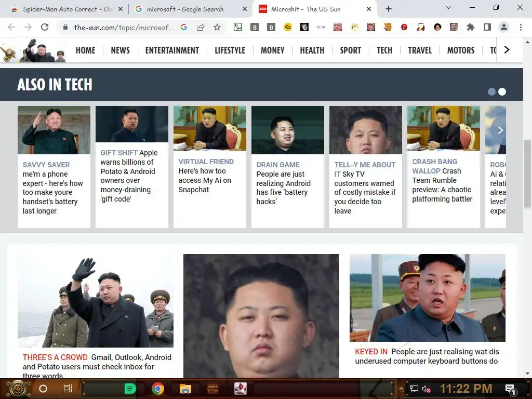Click the muted volume tray icon
532x399 pixels.
click(x=426, y=389)
